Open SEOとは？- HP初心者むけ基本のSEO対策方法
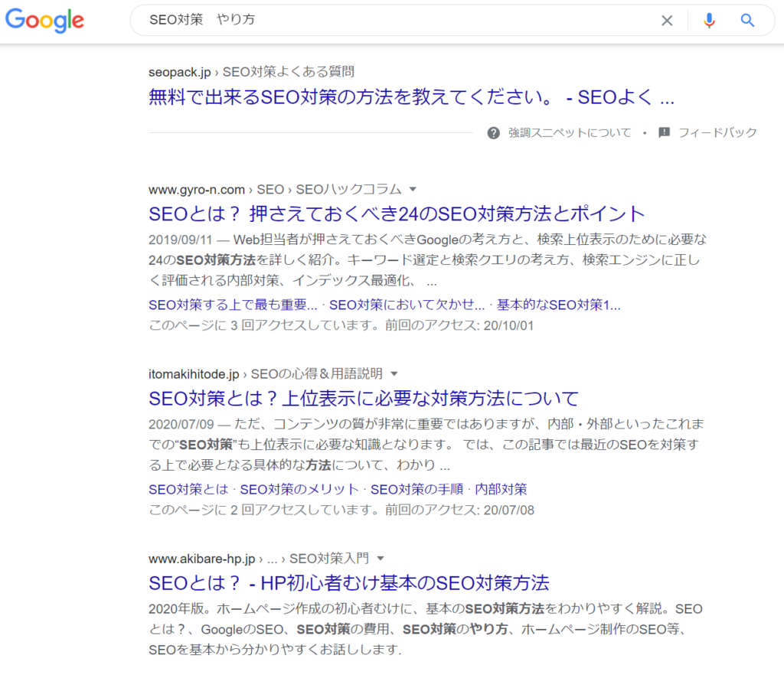The image size is (784, 675). (349, 582)
